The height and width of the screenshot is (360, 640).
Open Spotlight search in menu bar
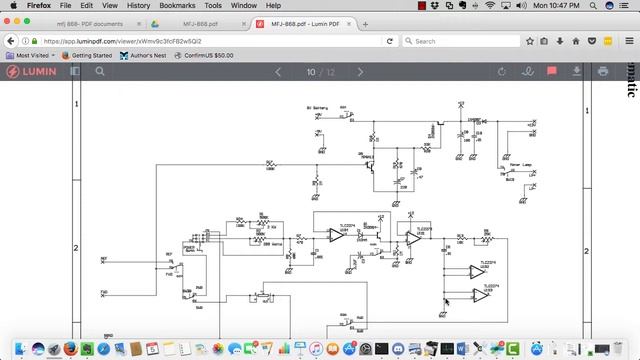pos(593,5)
